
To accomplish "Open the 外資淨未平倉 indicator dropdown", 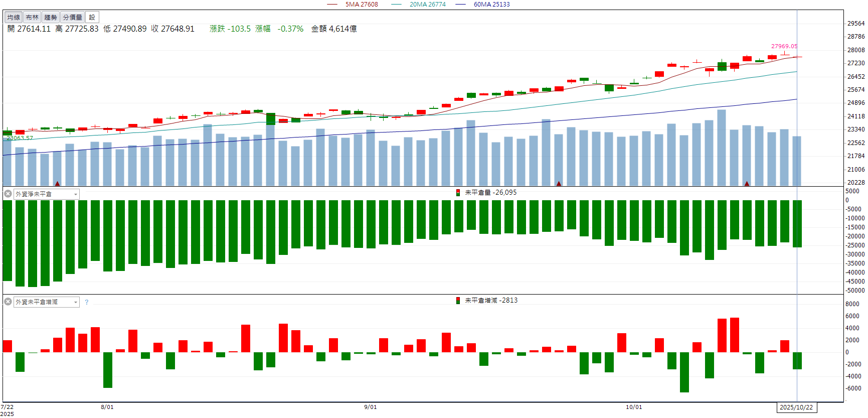I will coord(76,194).
